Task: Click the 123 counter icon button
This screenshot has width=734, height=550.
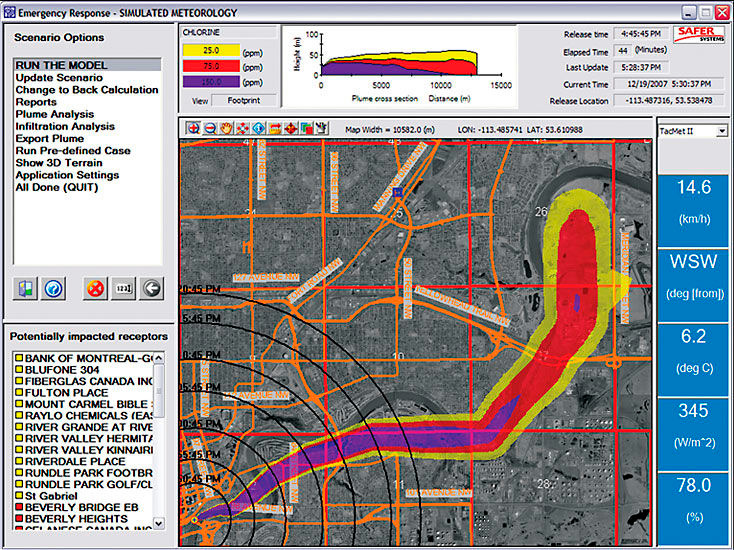Action: [122, 289]
